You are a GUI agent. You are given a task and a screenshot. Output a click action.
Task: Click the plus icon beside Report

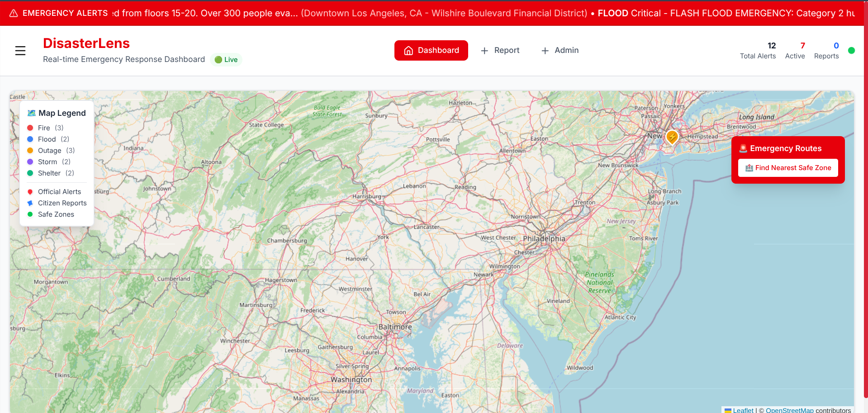point(484,51)
